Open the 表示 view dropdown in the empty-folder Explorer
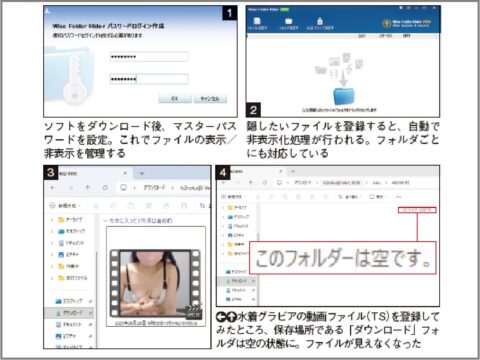Screen dimensions: 480x360 tap(377, 197)
